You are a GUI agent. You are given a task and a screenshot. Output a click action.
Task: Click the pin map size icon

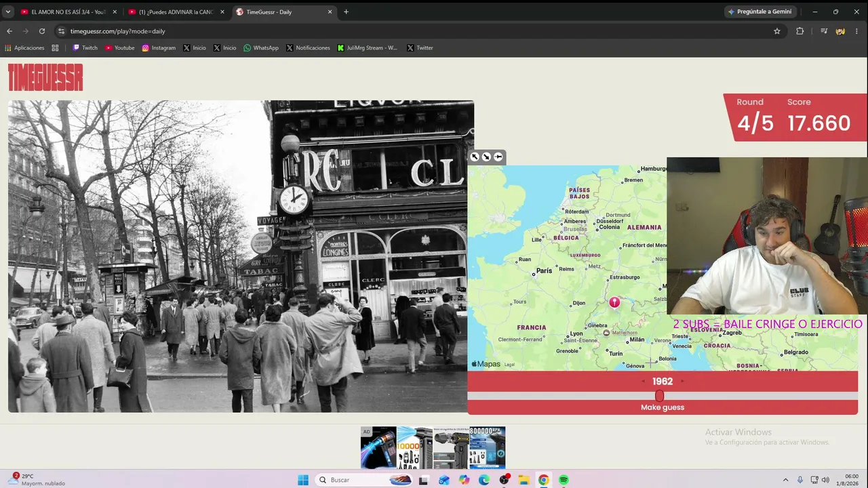[x=498, y=157]
